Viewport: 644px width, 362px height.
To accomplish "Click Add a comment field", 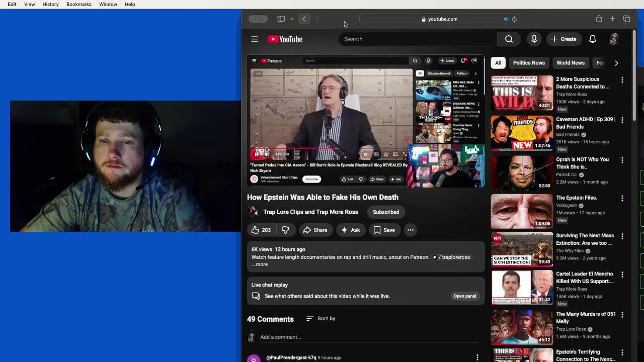I will 369,337.
